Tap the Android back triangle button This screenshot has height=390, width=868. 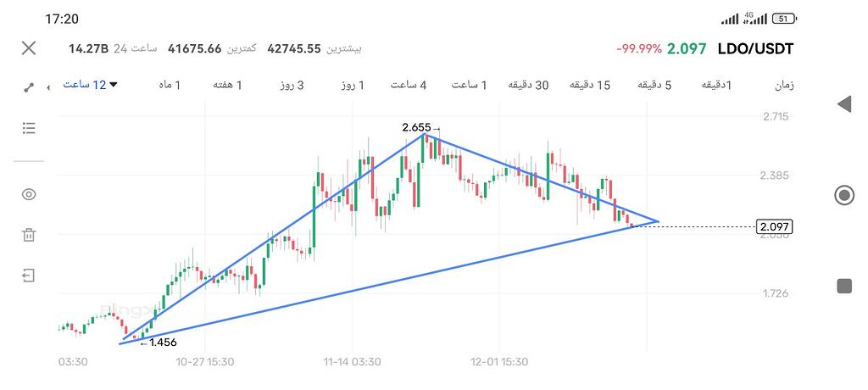[844, 103]
